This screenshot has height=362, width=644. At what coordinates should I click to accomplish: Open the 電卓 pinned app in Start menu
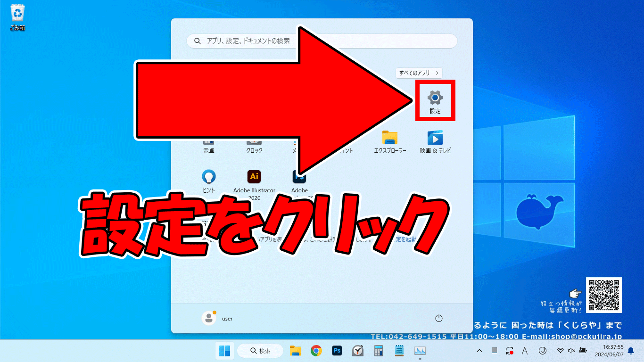[x=209, y=146]
